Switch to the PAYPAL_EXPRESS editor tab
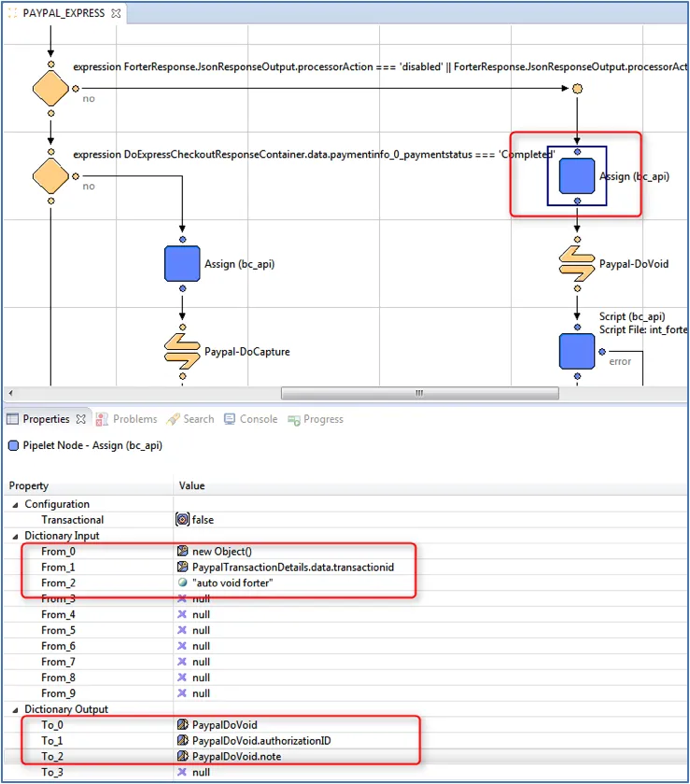 pyautogui.click(x=64, y=13)
